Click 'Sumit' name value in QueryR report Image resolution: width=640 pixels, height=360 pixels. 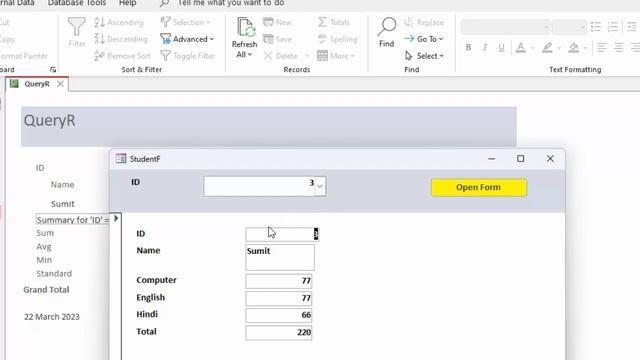pos(62,204)
